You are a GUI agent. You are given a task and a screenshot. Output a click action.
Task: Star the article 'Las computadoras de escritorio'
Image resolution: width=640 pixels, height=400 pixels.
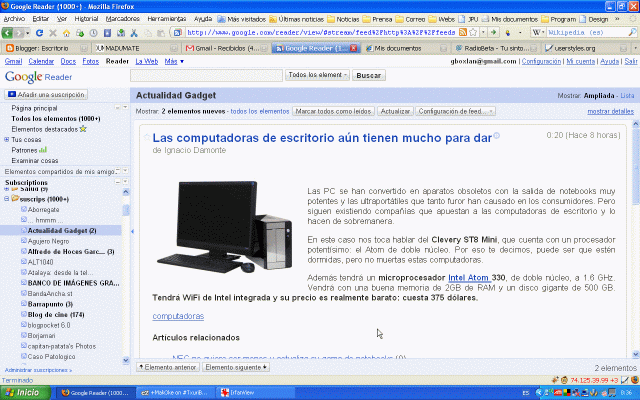(x=147, y=137)
